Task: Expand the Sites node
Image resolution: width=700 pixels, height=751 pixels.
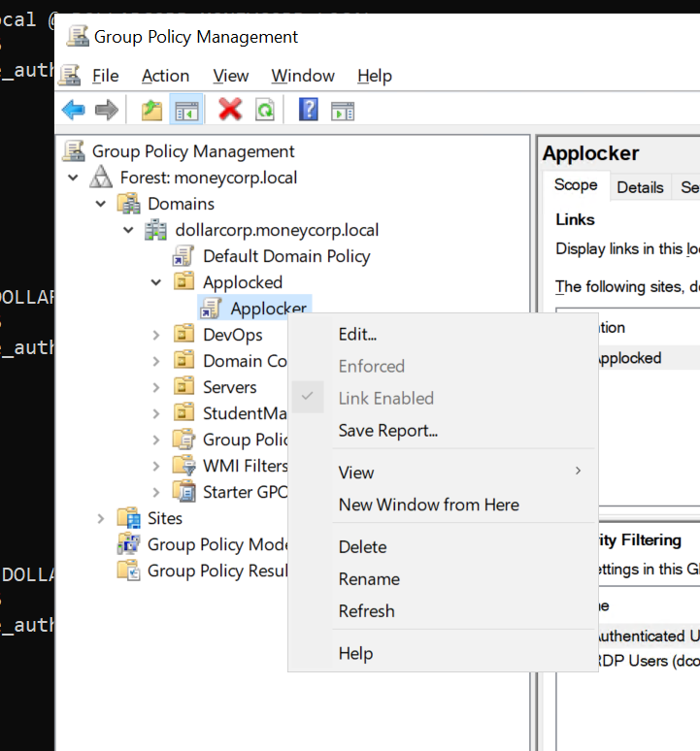Action: click(x=101, y=518)
